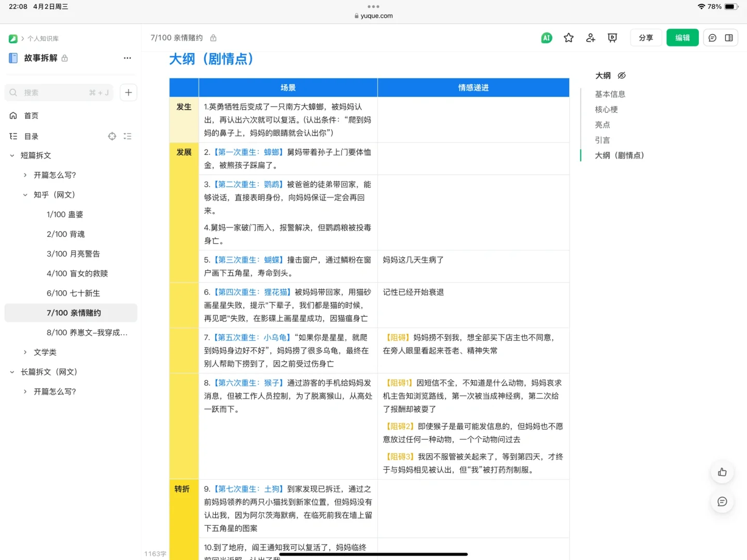Screen dimensions: 747x560
Task: Open the comments panel icon
Action: 712,37
